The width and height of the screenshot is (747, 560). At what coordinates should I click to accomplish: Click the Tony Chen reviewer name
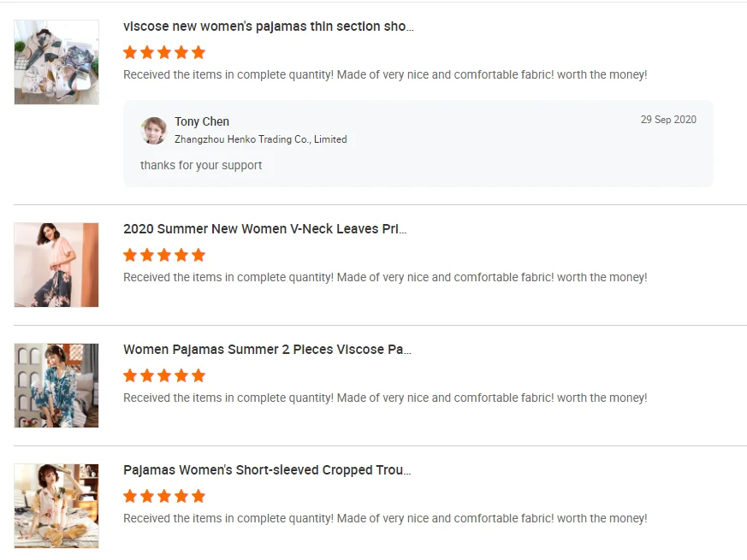(x=202, y=121)
